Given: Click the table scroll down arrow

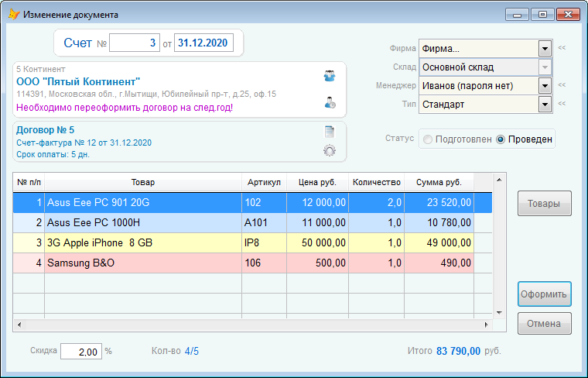Looking at the screenshot, I should point(499,312).
